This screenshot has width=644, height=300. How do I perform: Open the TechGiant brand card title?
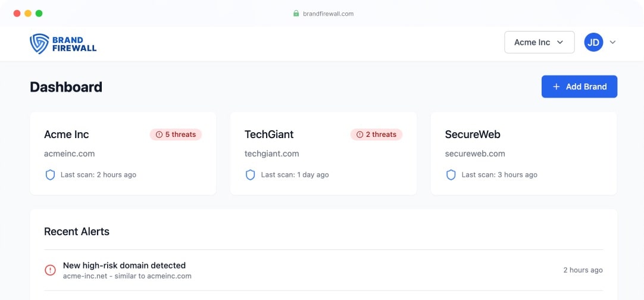pyautogui.click(x=269, y=135)
